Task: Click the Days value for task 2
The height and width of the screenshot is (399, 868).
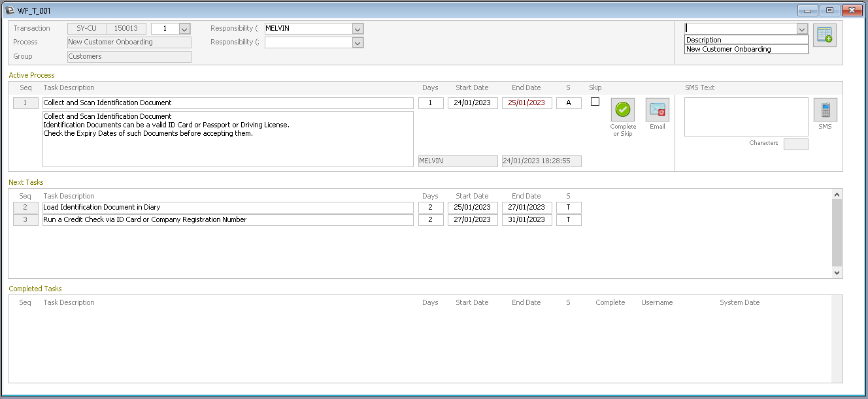Action: point(431,208)
